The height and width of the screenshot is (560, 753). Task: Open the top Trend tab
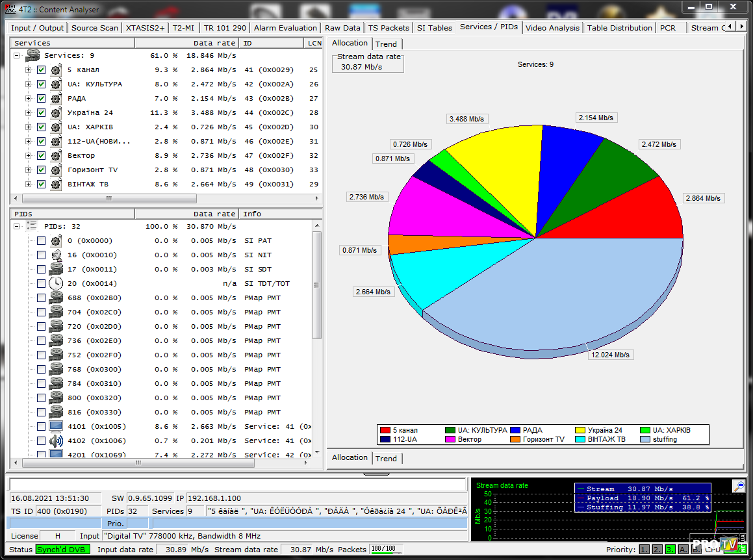point(386,44)
